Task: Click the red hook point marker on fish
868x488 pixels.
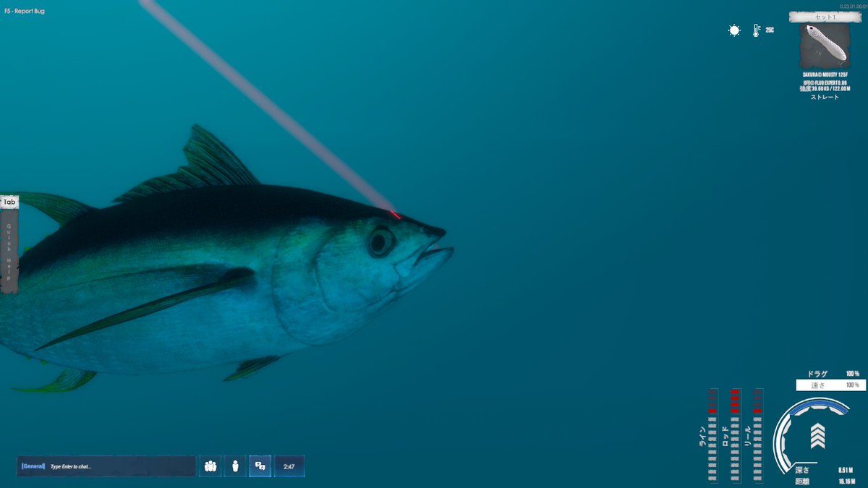Action: click(395, 215)
